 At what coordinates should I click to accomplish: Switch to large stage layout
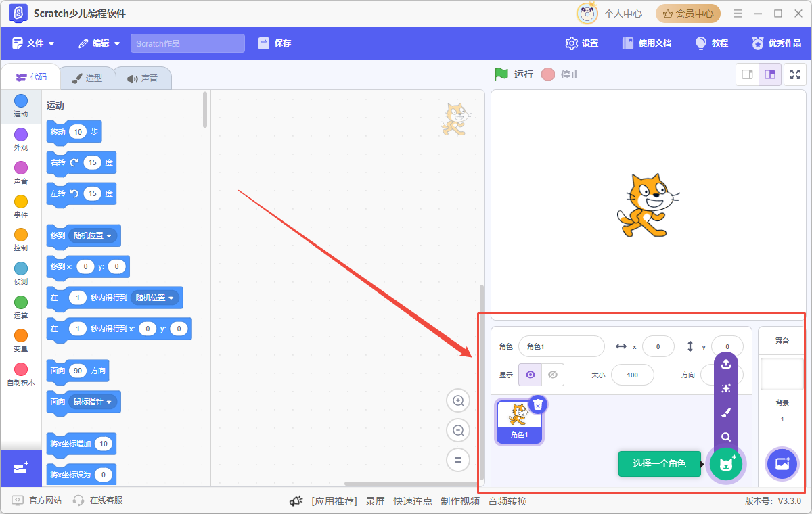pyautogui.click(x=770, y=74)
